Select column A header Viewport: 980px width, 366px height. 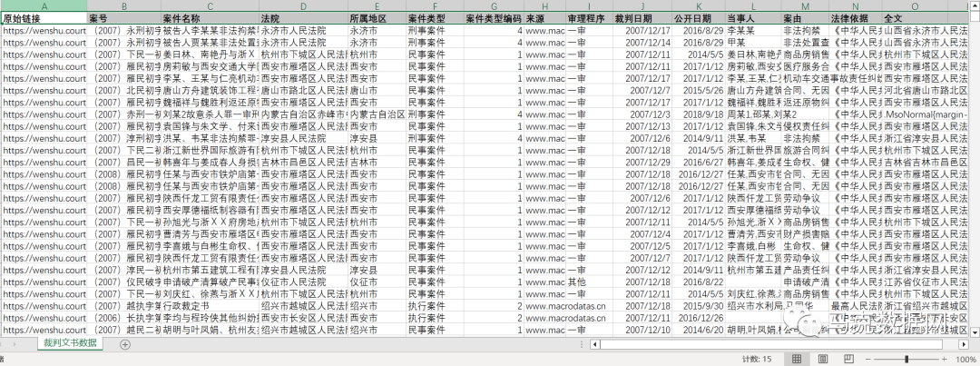tap(44, 5)
